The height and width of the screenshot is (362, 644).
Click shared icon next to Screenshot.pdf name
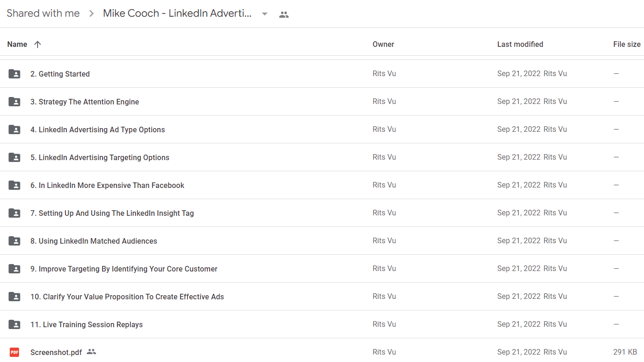pos(91,352)
